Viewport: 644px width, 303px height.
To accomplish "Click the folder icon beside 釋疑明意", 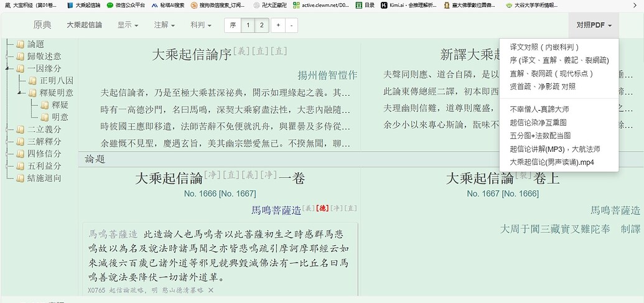I will click(32, 93).
